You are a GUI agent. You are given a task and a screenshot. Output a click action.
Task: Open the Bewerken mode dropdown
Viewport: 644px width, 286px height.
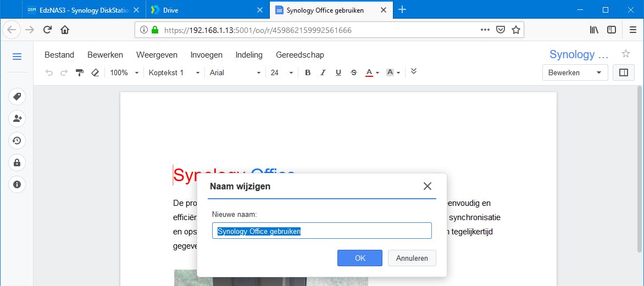pos(575,72)
